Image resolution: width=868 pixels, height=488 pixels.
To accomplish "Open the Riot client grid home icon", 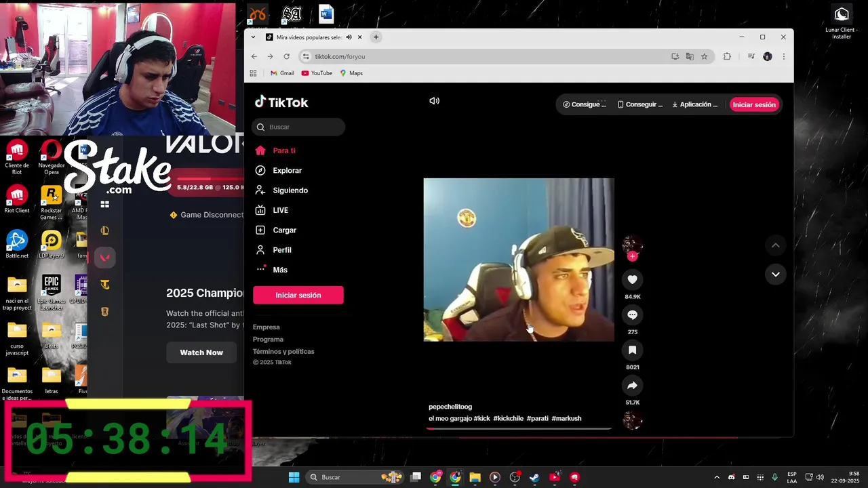I will click(x=105, y=204).
